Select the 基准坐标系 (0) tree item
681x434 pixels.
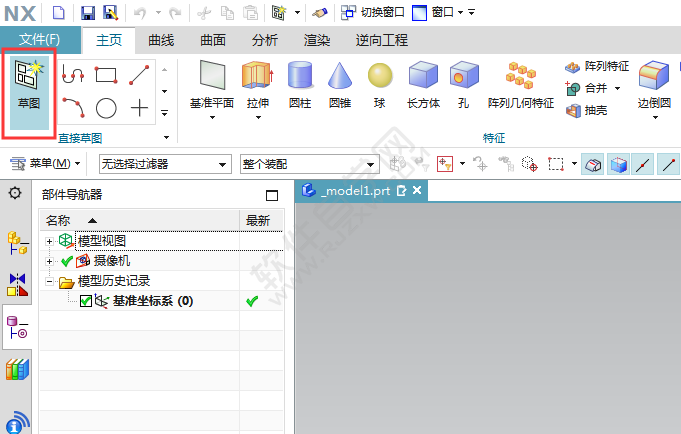pyautogui.click(x=153, y=301)
